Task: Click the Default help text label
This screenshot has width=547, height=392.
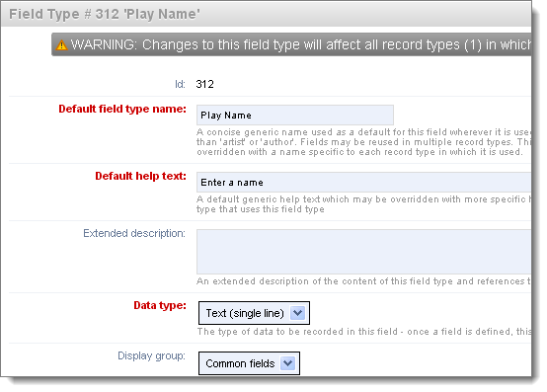Action: click(x=140, y=176)
